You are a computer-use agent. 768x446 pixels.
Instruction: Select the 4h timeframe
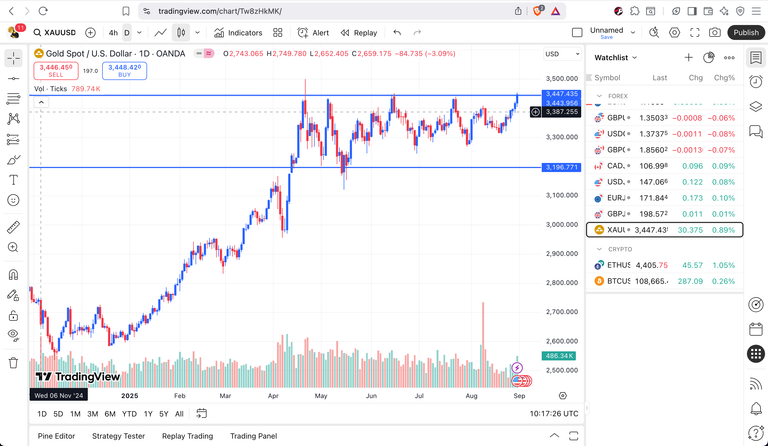click(x=113, y=33)
